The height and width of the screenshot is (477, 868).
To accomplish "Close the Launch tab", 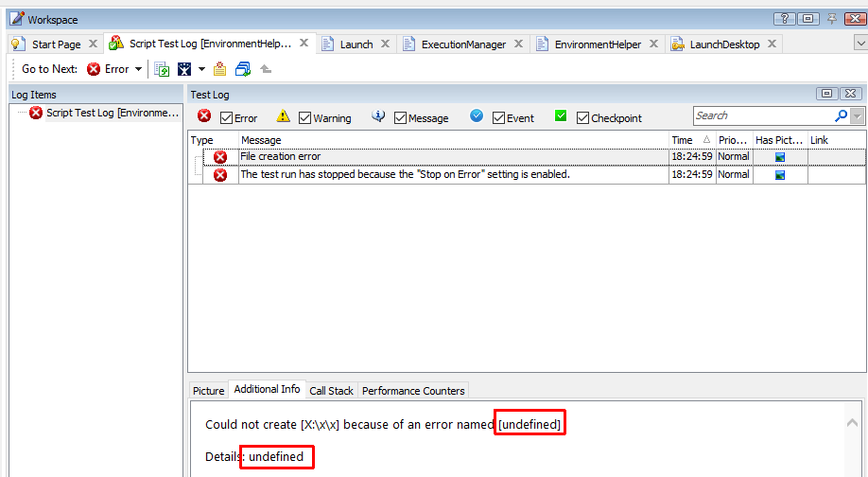I will tap(385, 44).
